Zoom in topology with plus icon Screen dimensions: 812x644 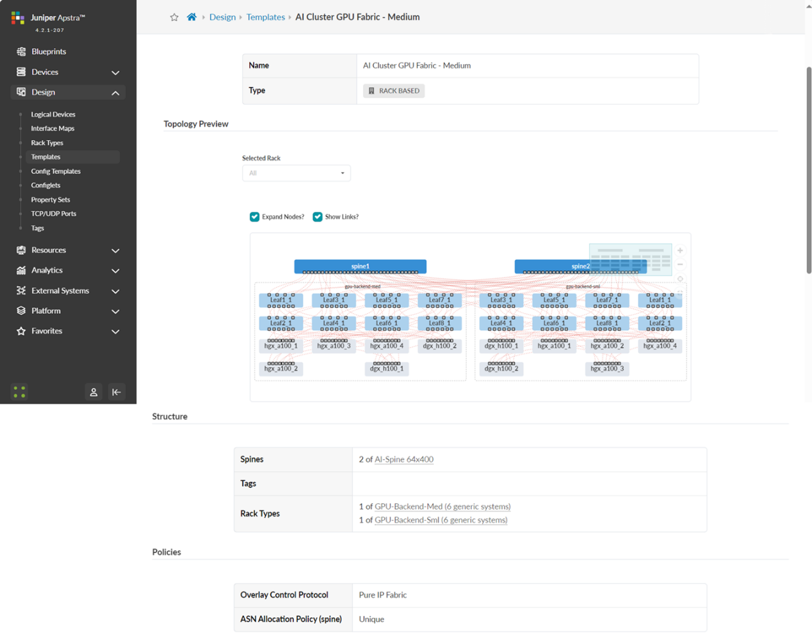[680, 251]
